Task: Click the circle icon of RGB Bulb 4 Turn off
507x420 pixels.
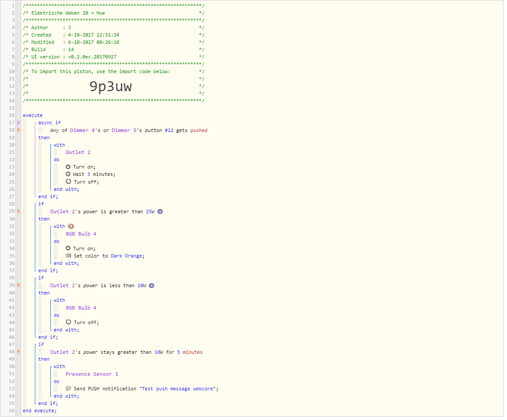Action: pyautogui.click(x=68, y=322)
